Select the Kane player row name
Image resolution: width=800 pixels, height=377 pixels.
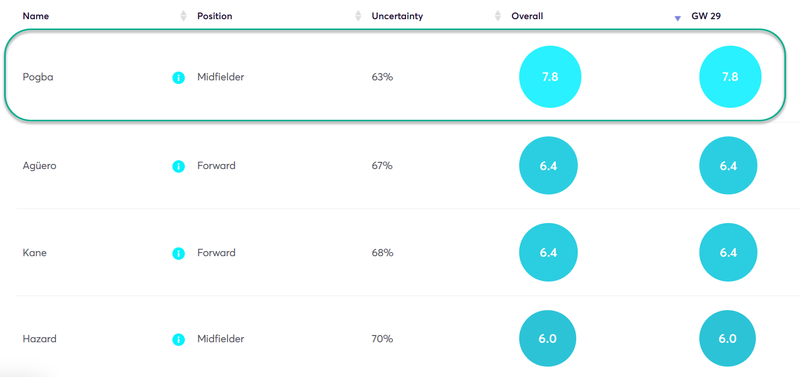point(35,253)
